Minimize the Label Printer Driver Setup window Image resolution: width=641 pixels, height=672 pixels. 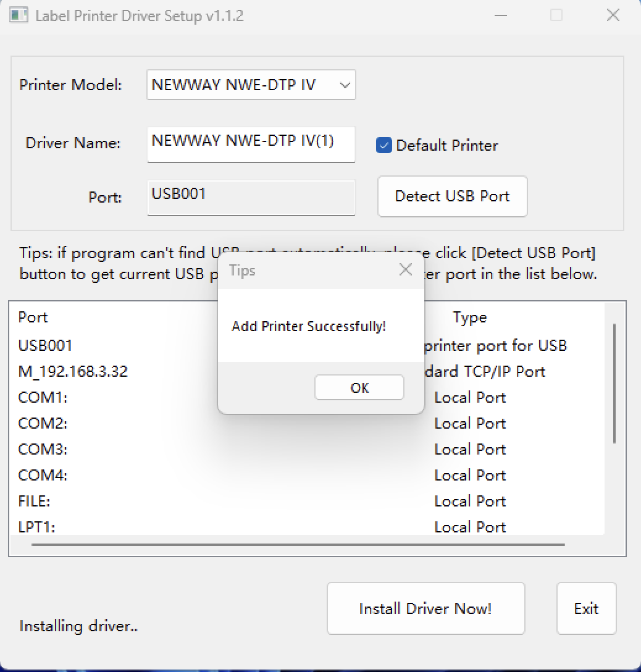[500, 15]
